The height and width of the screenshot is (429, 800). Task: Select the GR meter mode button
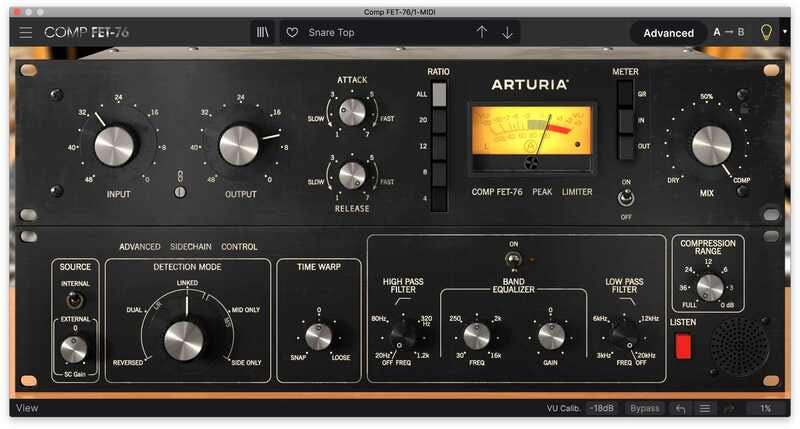625,95
